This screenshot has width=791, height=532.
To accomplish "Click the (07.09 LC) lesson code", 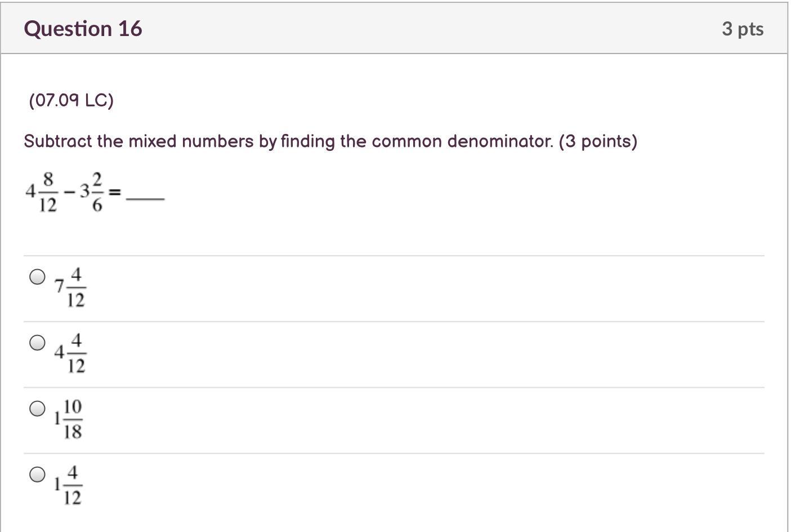I will (71, 101).
